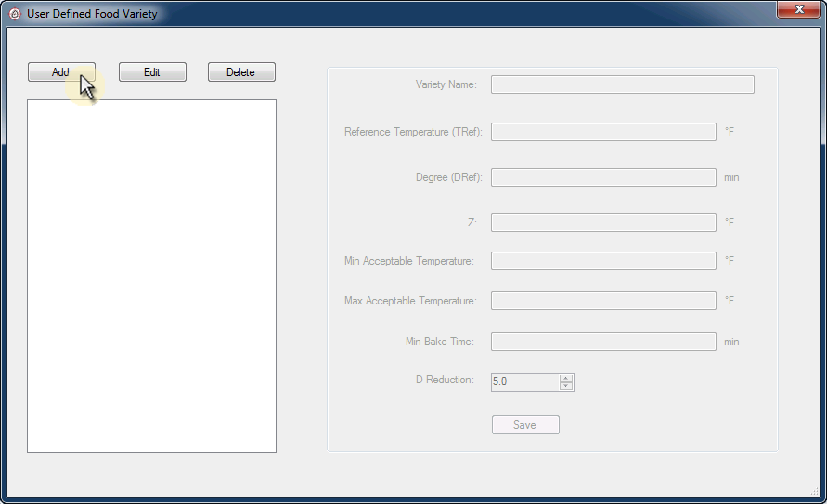Select the Min Acceptable Temperature field
Viewport: 827px width, 504px height.
pyautogui.click(x=603, y=261)
